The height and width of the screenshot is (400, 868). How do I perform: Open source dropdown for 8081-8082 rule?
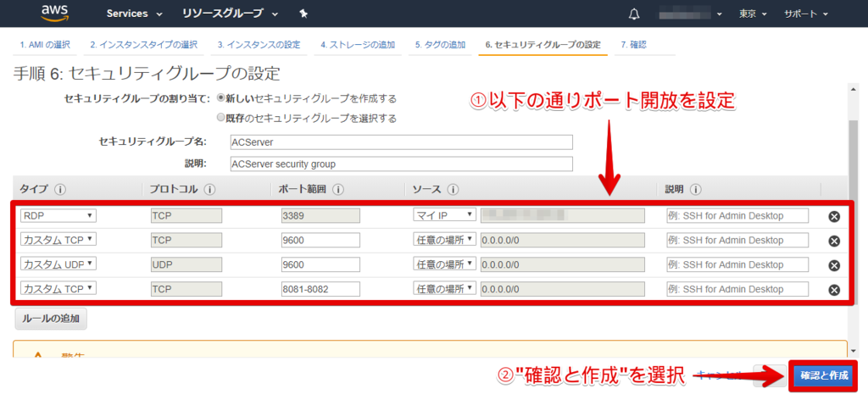444,288
